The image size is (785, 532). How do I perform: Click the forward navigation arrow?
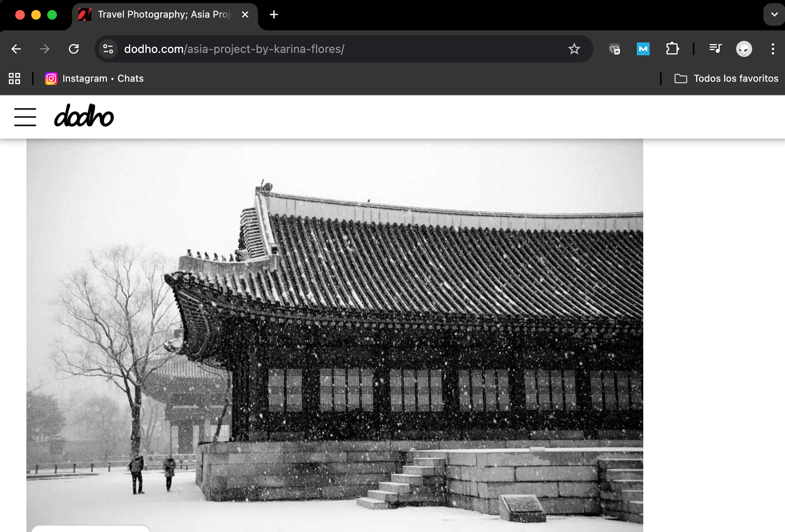point(45,49)
